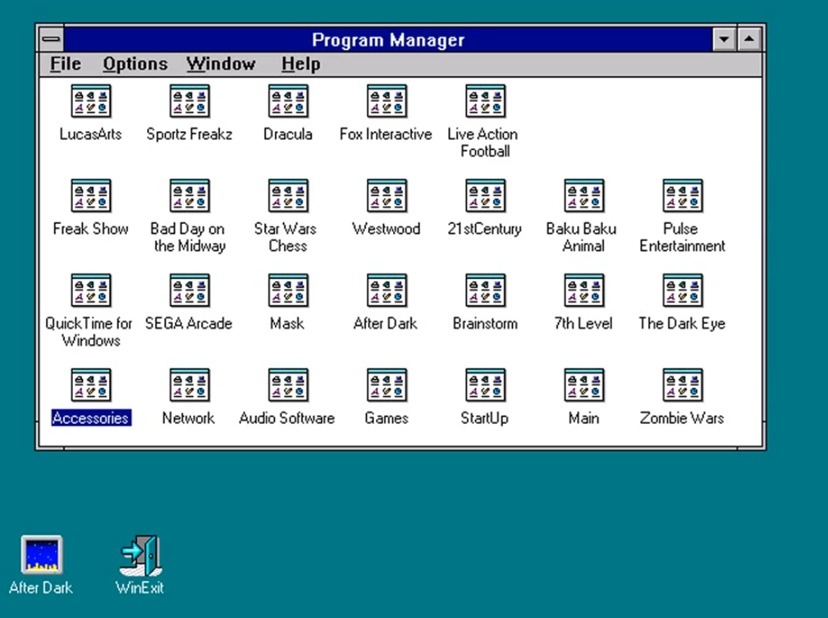Select the StartUp group icon
Viewport: 828px width, 618px height.
[486, 385]
